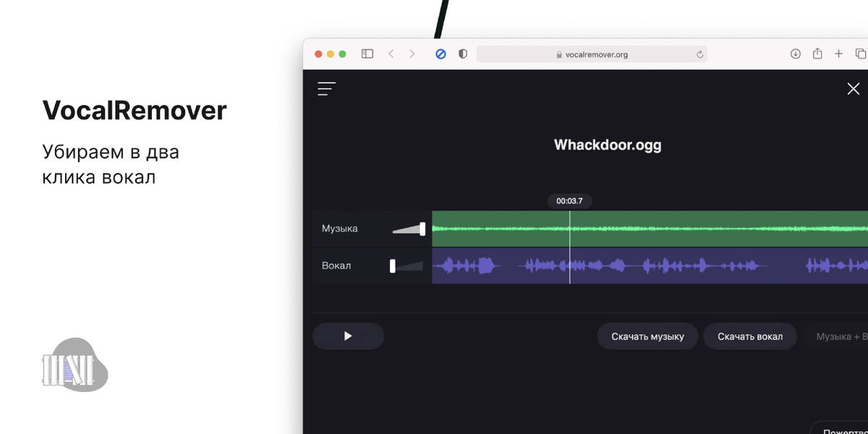Click the Вокал track label

point(336,265)
